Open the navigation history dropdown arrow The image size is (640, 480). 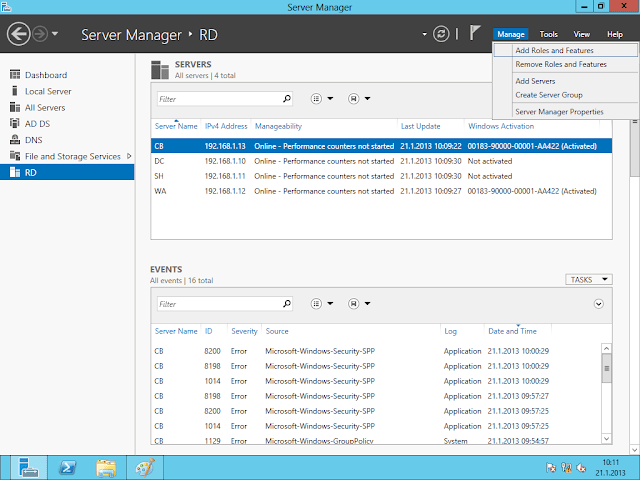(54, 35)
